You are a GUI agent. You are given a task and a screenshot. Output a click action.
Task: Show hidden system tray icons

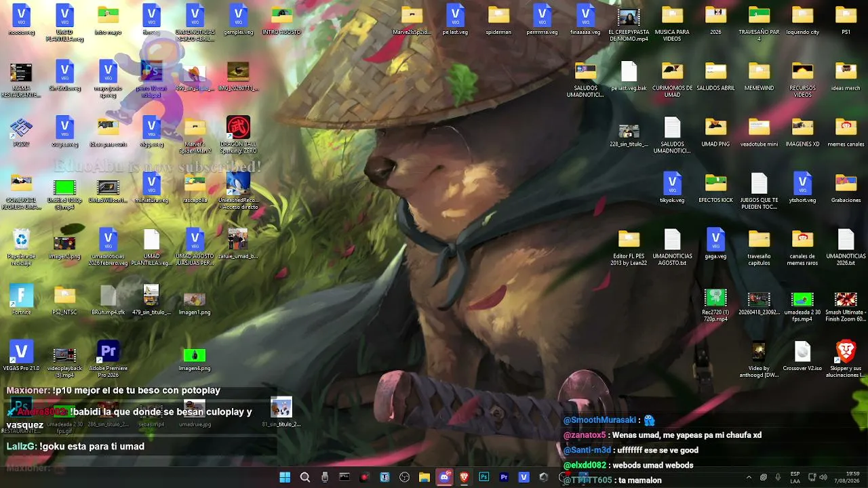(x=749, y=477)
